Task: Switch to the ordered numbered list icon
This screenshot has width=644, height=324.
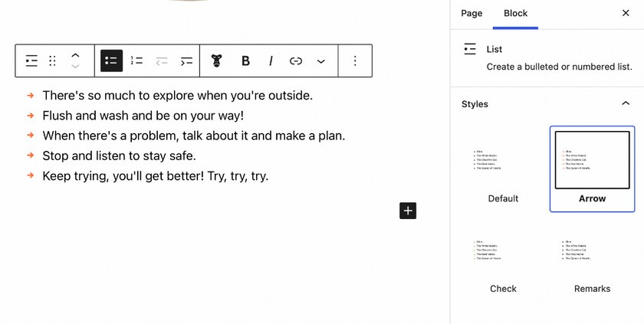Action: tap(136, 61)
